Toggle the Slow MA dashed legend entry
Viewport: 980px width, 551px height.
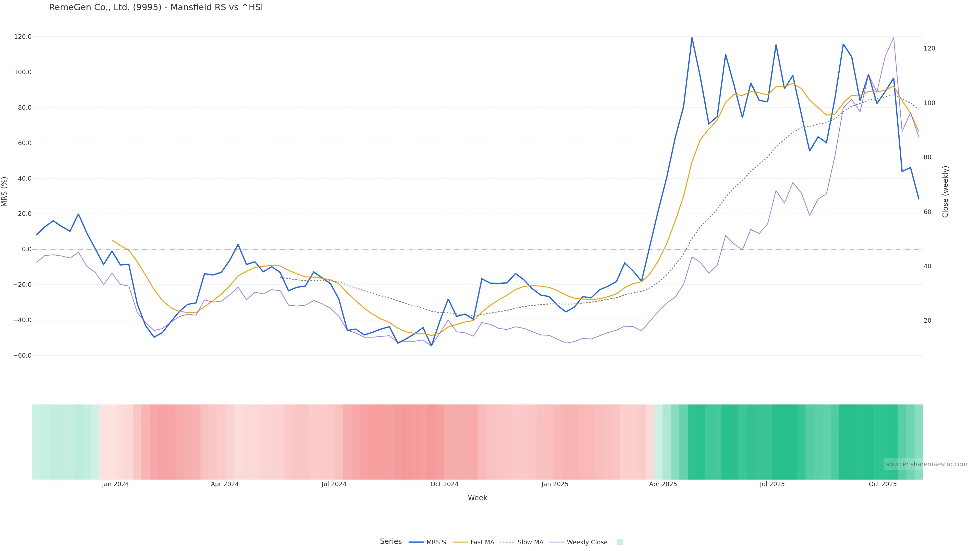click(x=530, y=542)
